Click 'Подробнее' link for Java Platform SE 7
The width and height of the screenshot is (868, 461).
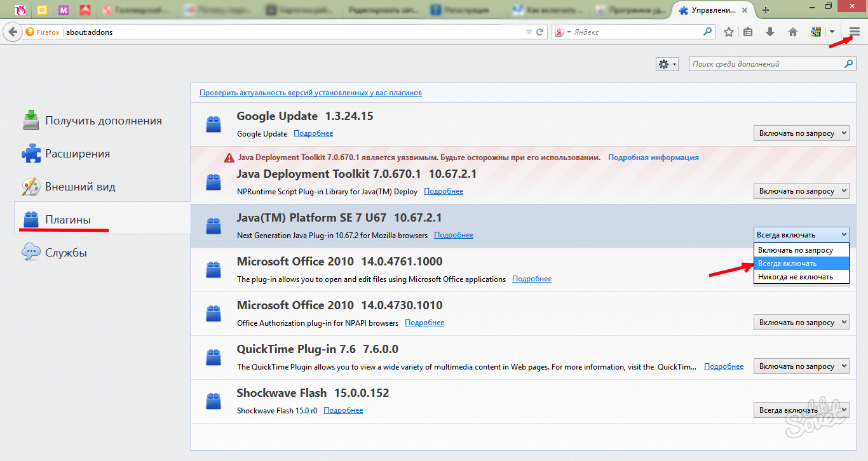point(454,235)
